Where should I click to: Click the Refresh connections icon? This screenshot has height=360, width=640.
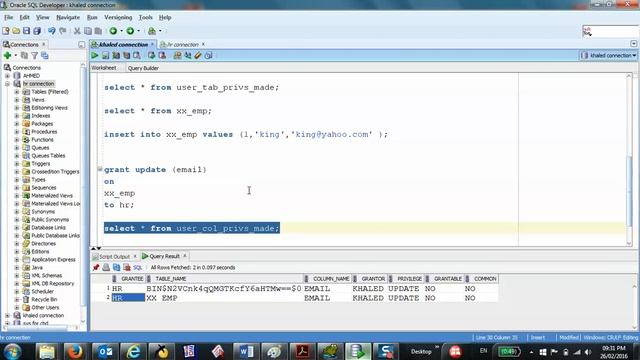click(24, 56)
